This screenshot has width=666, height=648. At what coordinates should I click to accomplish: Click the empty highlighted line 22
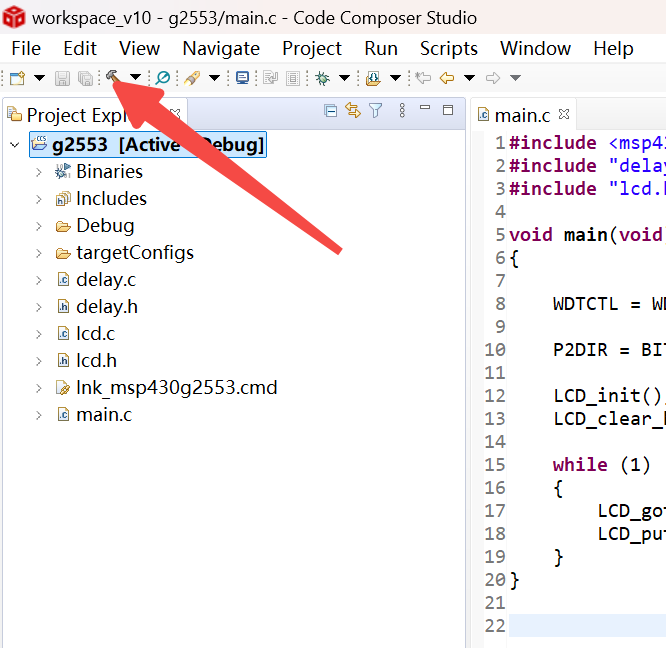(587, 625)
